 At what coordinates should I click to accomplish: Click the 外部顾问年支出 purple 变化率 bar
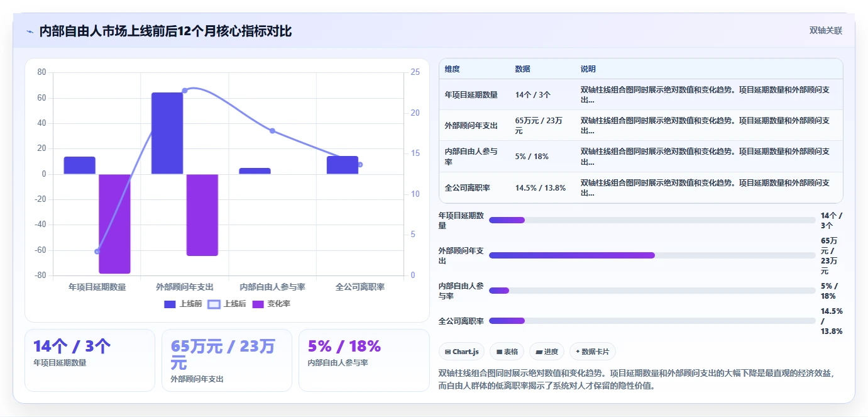(x=202, y=215)
